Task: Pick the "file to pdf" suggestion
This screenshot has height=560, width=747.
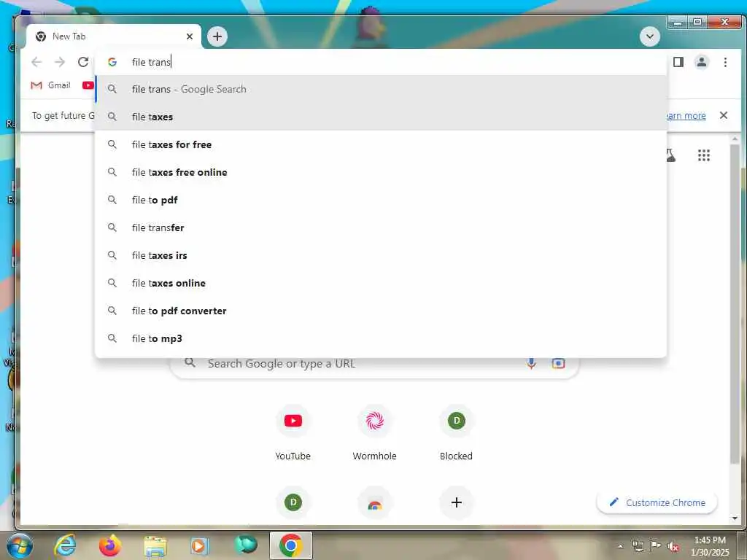Action: coord(381,200)
